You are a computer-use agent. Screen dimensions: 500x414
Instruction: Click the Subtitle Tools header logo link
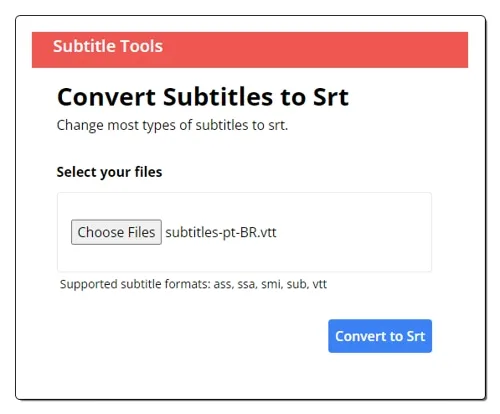pyautogui.click(x=108, y=46)
